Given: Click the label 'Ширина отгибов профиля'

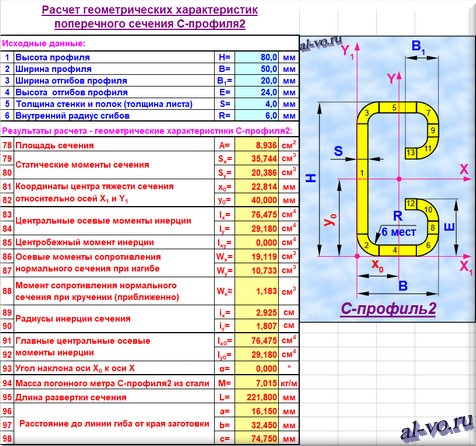Looking at the screenshot, I should click(x=71, y=81).
